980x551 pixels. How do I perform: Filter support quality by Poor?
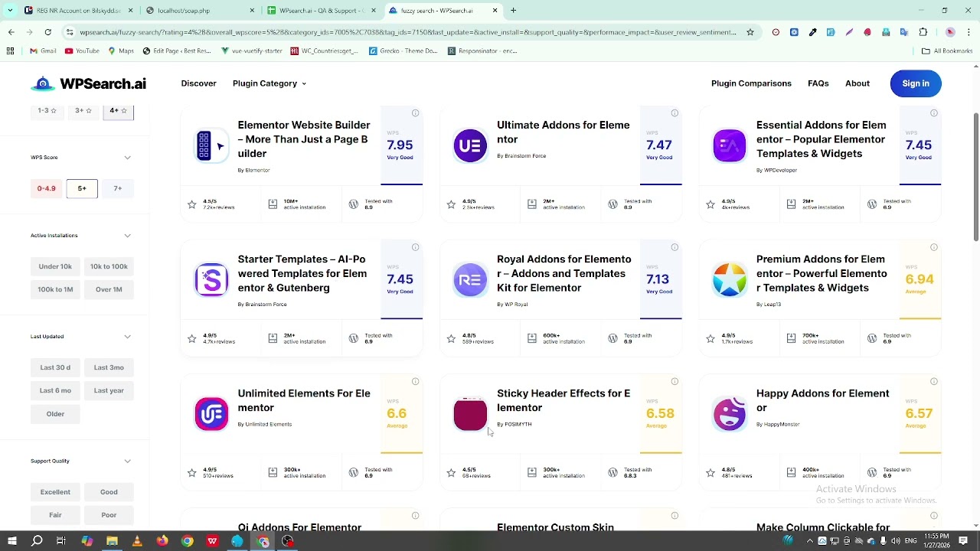[109, 515]
